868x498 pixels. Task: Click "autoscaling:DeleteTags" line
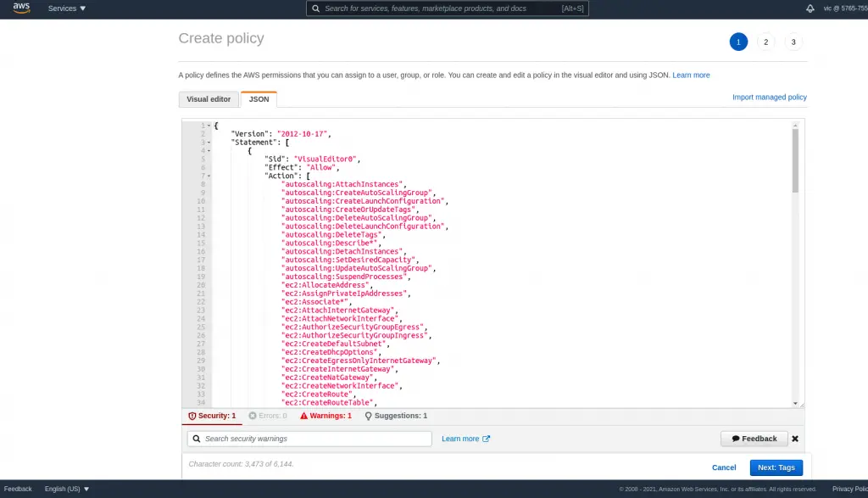332,235
